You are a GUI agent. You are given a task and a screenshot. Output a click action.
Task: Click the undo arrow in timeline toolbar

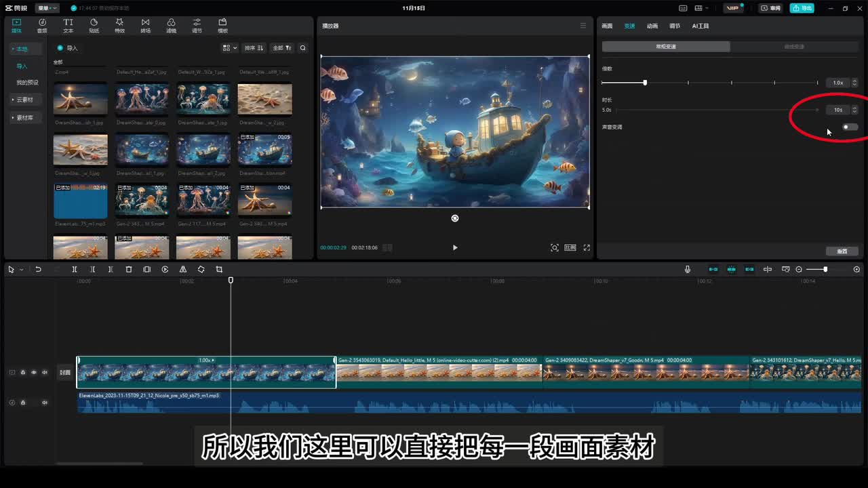click(x=39, y=269)
